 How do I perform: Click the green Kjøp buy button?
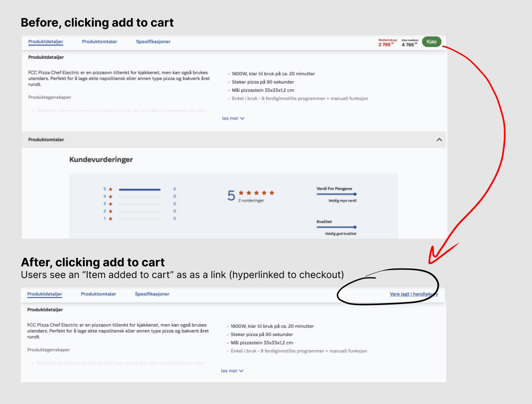pos(431,41)
